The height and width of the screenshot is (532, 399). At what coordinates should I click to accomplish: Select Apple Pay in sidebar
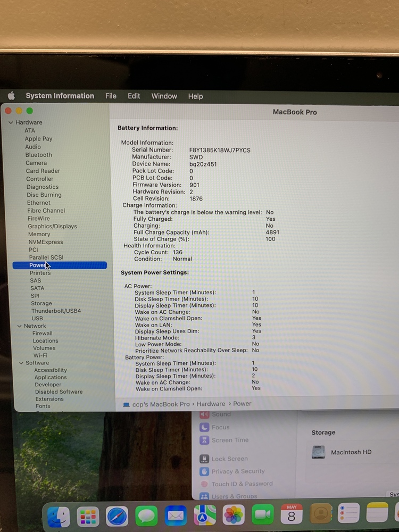pos(38,138)
